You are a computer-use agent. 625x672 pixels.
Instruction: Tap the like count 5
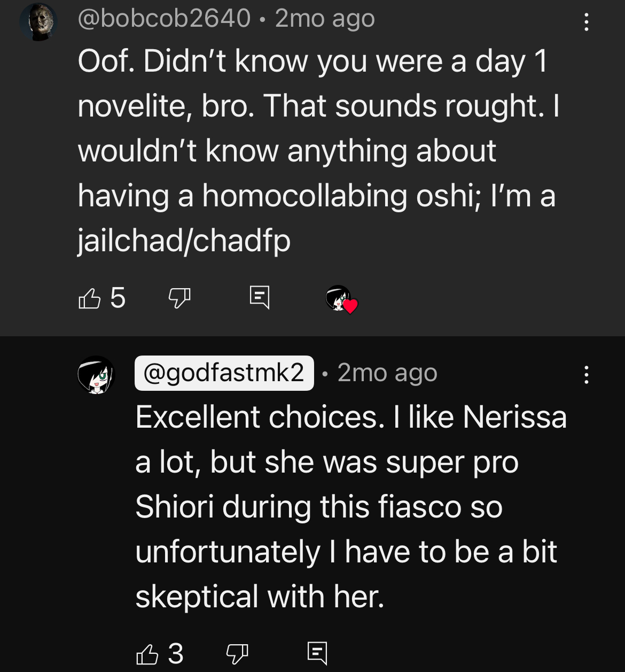118,297
